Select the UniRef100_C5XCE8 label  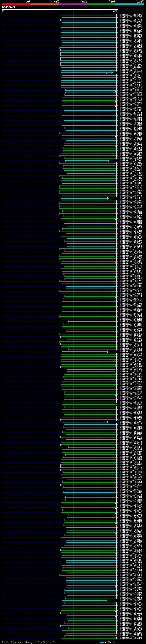[131, 58]
